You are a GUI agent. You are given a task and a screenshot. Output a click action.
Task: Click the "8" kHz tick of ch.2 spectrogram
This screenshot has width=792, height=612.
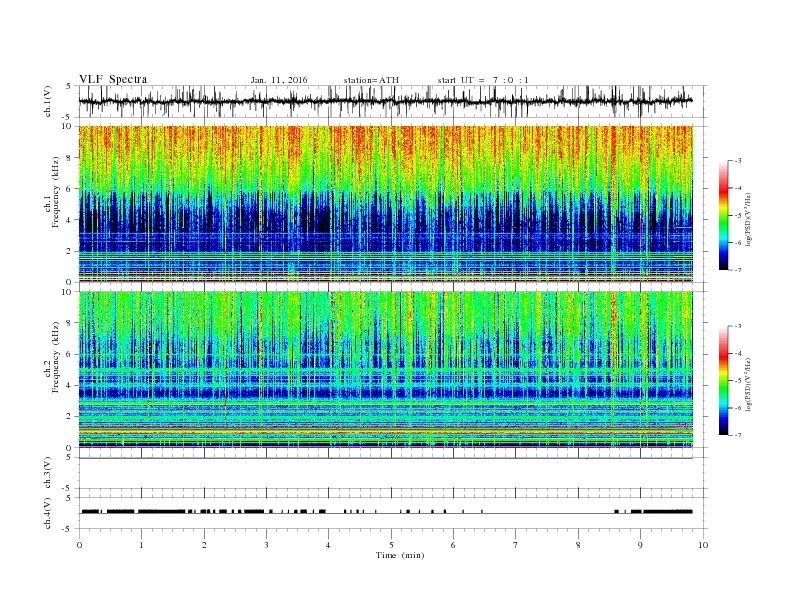click(x=69, y=323)
